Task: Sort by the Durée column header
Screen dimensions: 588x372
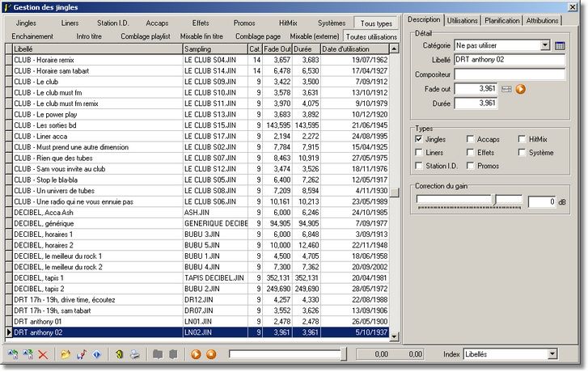Action: [307, 49]
